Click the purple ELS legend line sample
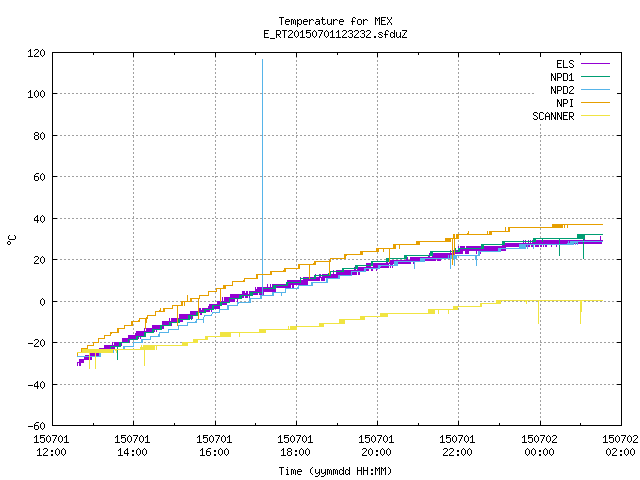This screenshot has height=480, width=640. [595, 64]
